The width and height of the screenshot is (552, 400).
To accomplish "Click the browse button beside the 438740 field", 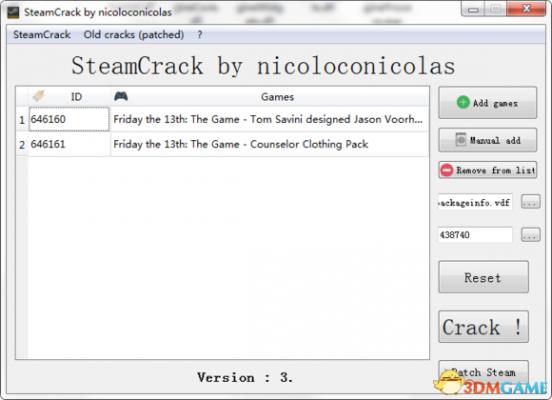I will (x=531, y=234).
